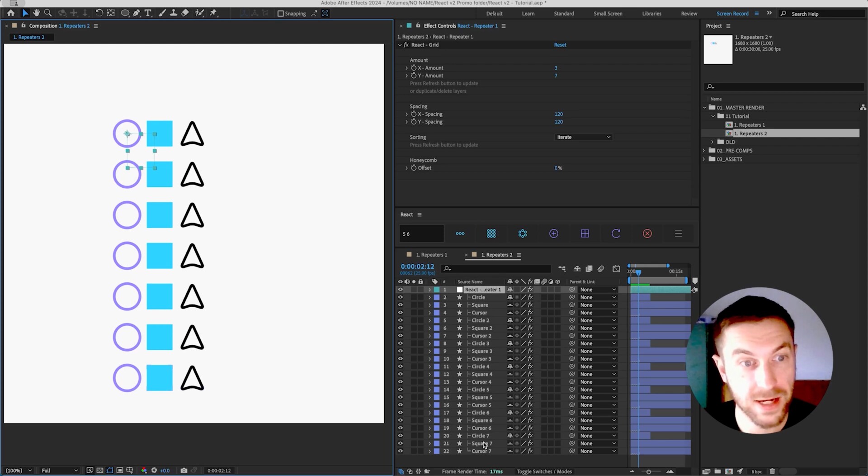Toggle visibility of Cursor 7 layer
868x476 pixels.
pyautogui.click(x=400, y=451)
